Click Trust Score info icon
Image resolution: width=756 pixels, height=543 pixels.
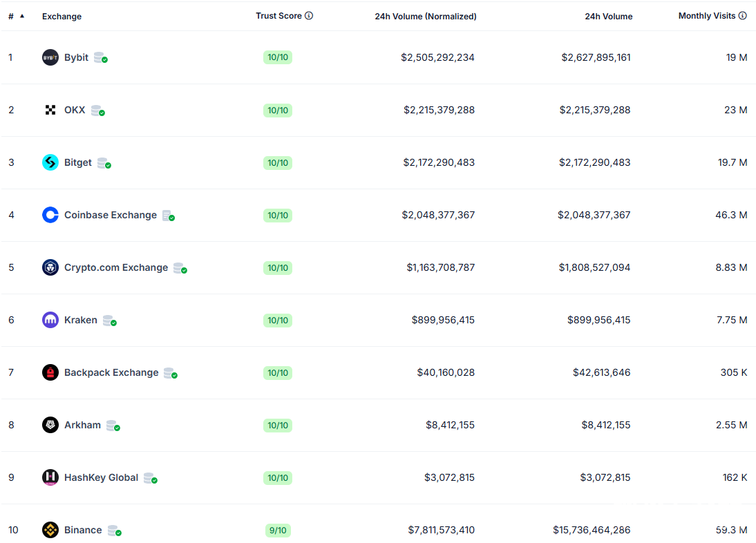coord(309,16)
